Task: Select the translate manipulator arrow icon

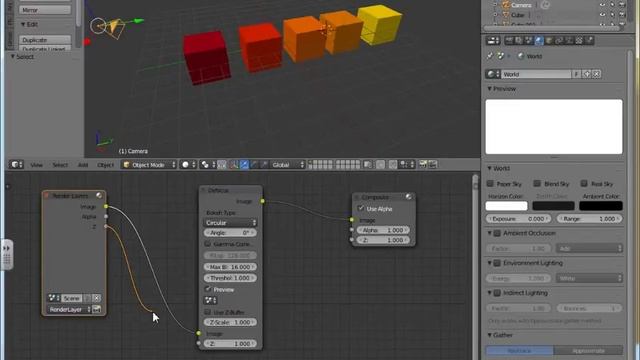Action: click(244, 164)
